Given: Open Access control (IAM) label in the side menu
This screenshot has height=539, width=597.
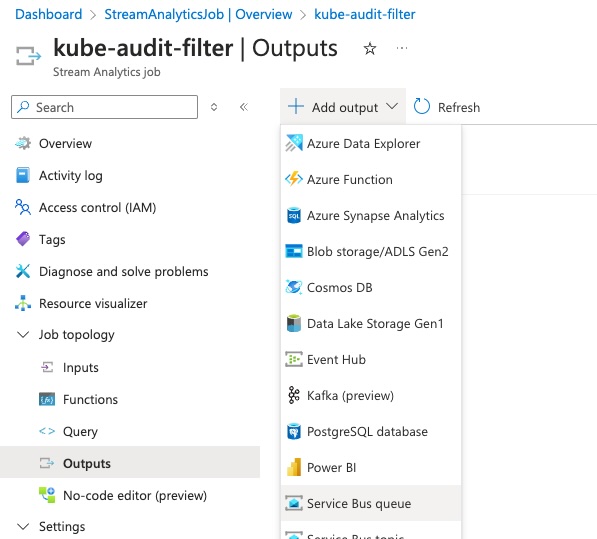Looking at the screenshot, I should point(97,207).
